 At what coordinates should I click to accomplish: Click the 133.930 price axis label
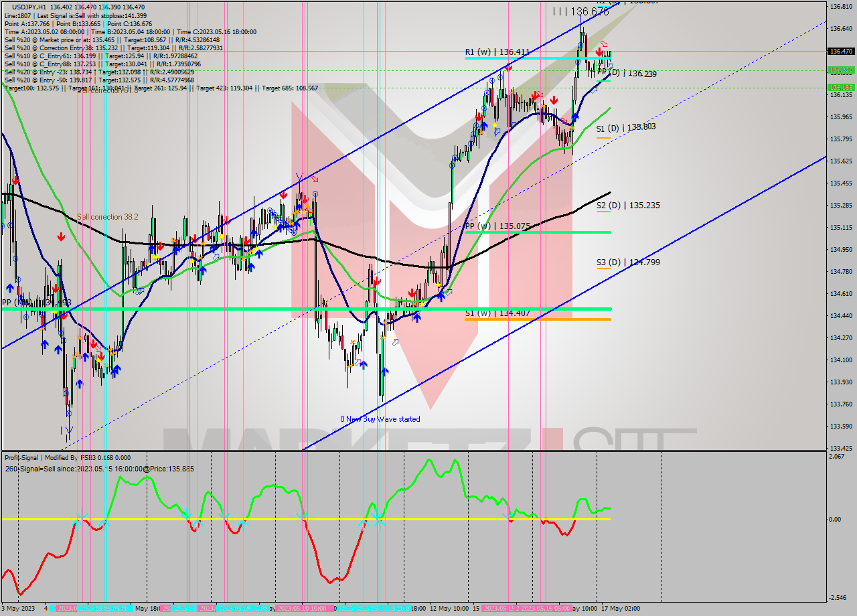(841, 382)
